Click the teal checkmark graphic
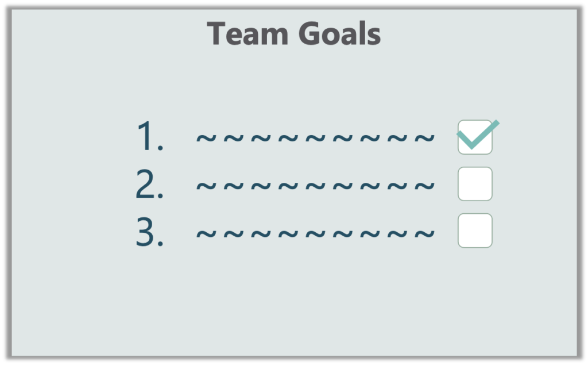The image size is (588, 365). pyautogui.click(x=478, y=135)
